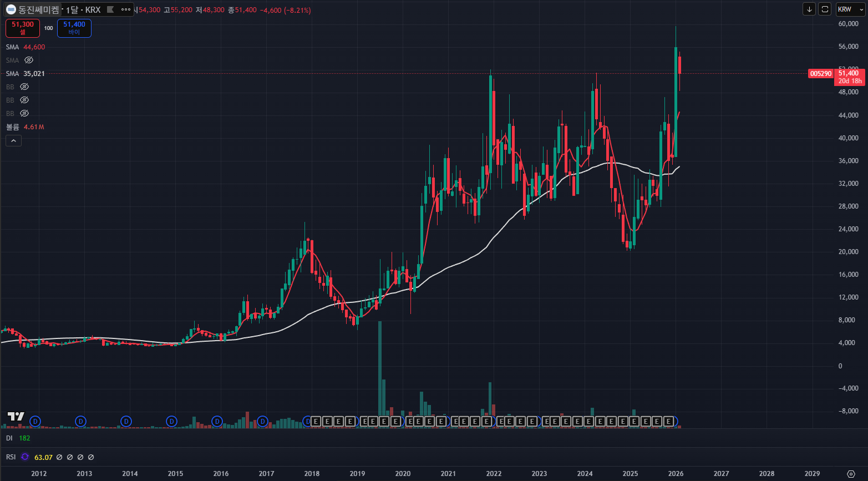Select the SMA 44,600 indicator legend
Viewport: 868px width, 481px height.
(26, 47)
